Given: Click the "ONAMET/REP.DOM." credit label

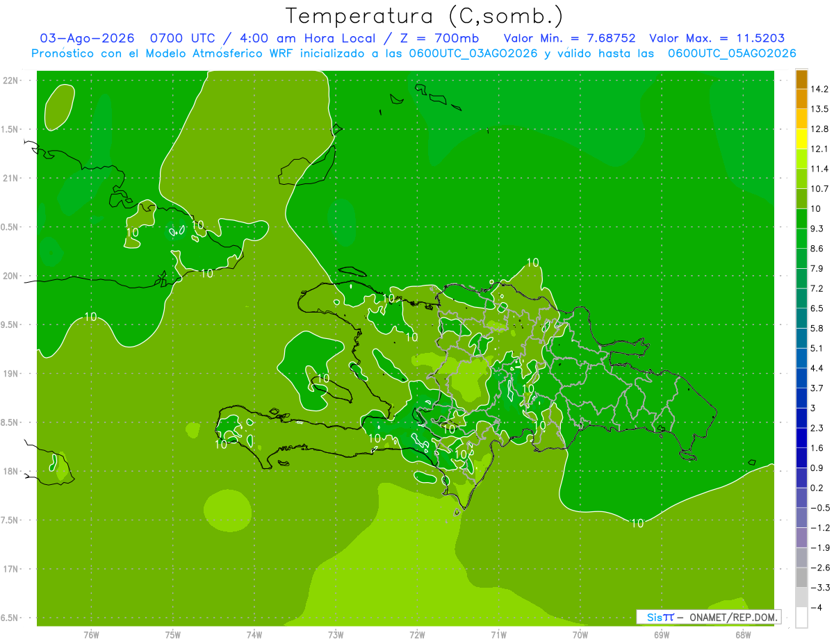Looking at the screenshot, I should [732, 617].
